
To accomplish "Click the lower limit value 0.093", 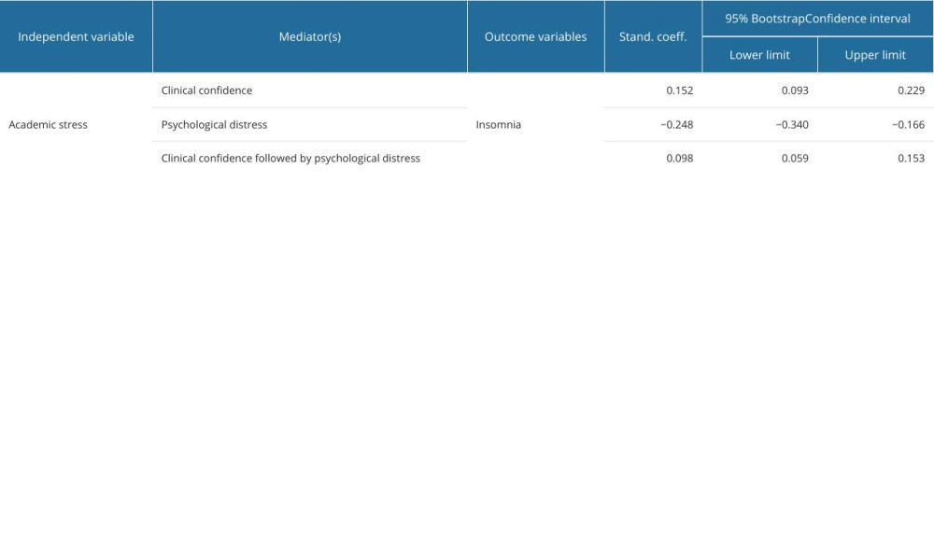I will pos(795,91).
